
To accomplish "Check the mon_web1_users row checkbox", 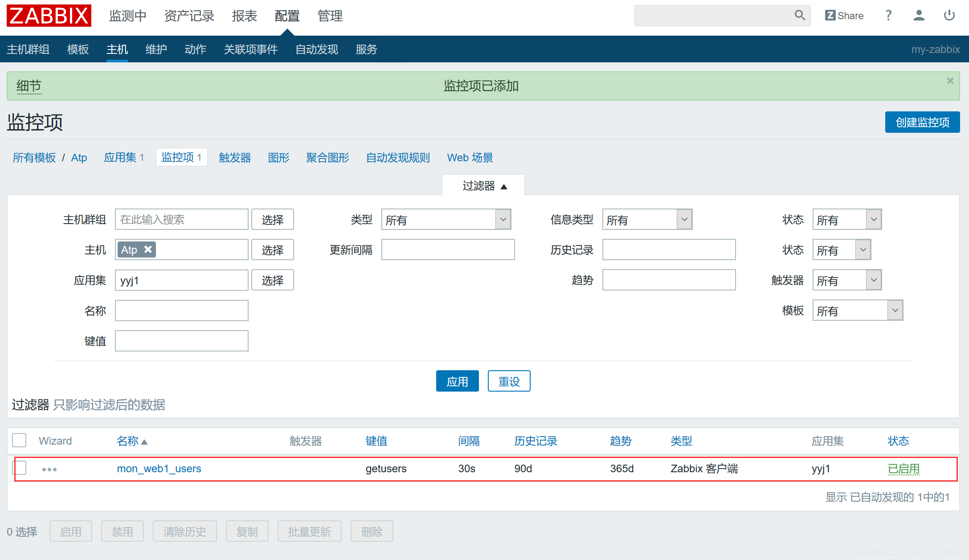I will (19, 468).
